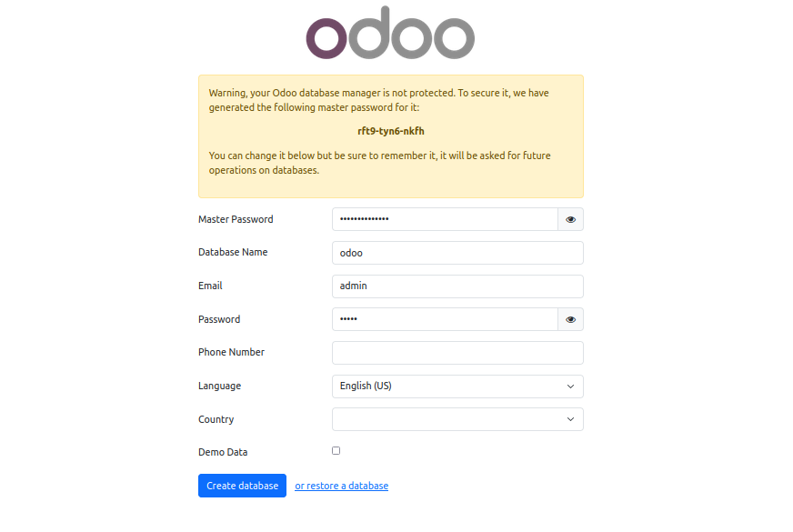Click the Master Password label

236,219
